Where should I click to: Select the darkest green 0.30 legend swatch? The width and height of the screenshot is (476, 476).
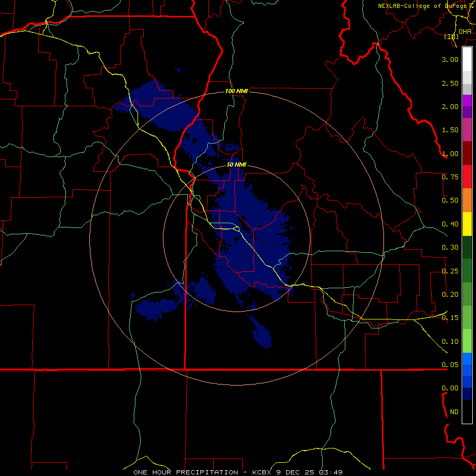tap(467, 248)
